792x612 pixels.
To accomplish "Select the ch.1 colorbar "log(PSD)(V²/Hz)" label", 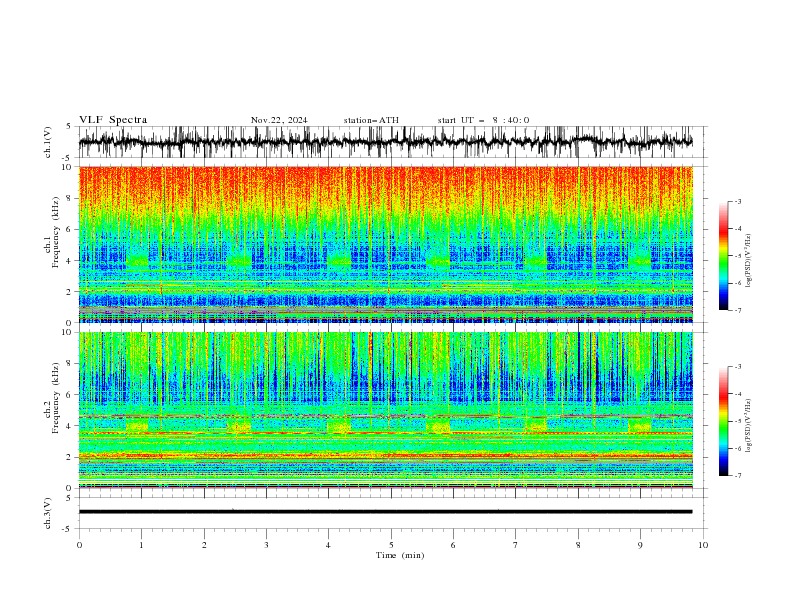I will point(749,261).
